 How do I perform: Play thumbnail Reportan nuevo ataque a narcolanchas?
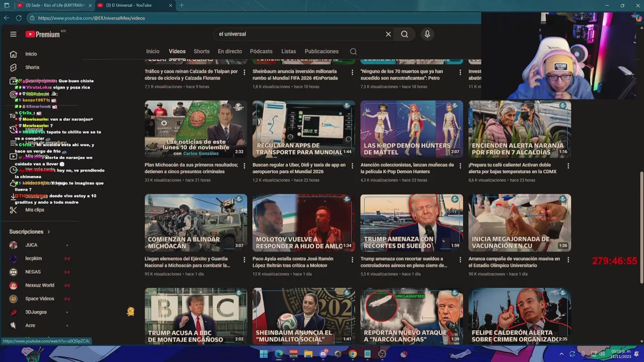(x=412, y=316)
